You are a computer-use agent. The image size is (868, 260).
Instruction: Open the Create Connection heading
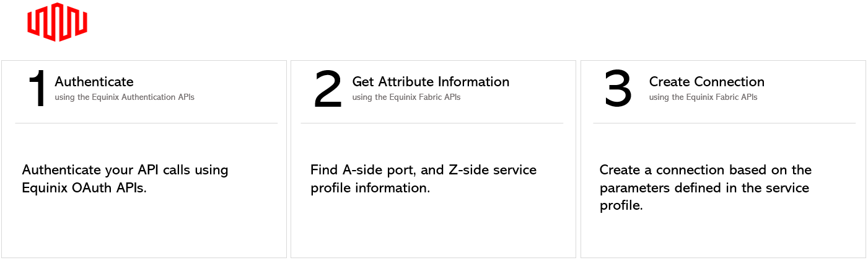tap(706, 82)
